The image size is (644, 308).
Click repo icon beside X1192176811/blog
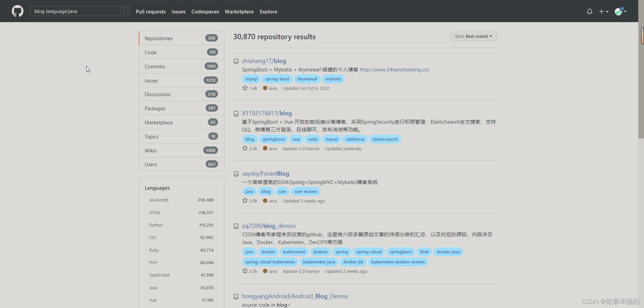click(x=236, y=114)
